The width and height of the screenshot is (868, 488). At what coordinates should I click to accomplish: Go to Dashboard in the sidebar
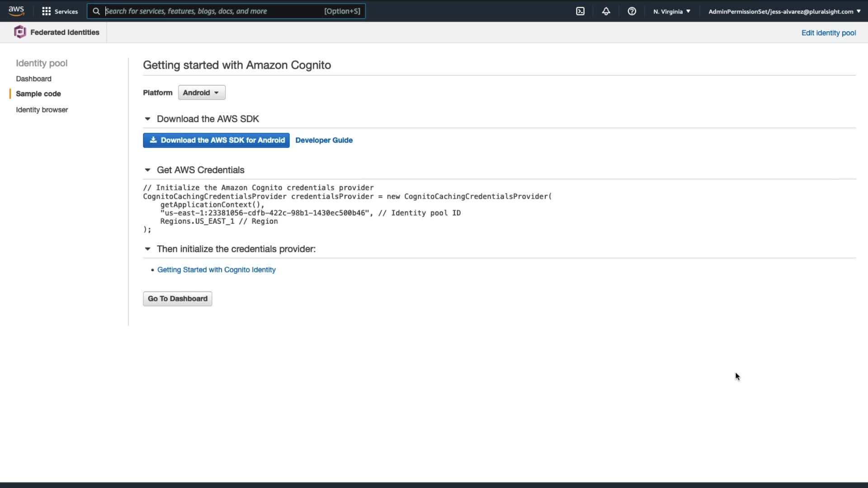tap(33, 79)
